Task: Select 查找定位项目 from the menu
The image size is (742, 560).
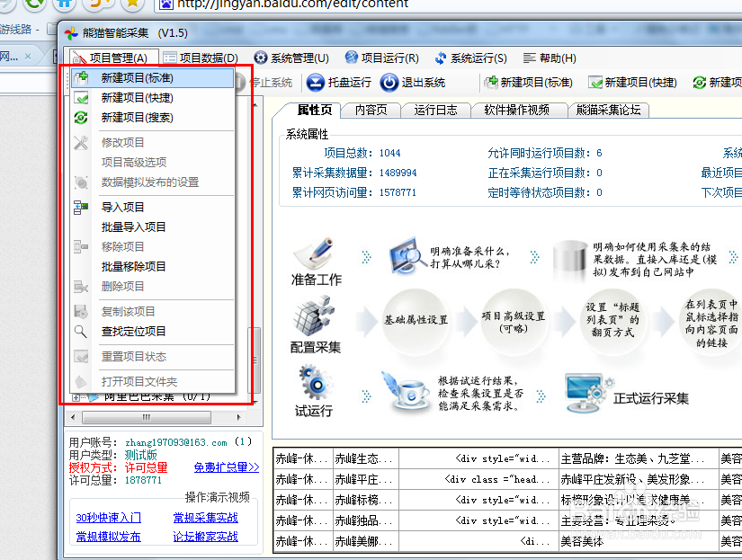Action: click(x=152, y=331)
